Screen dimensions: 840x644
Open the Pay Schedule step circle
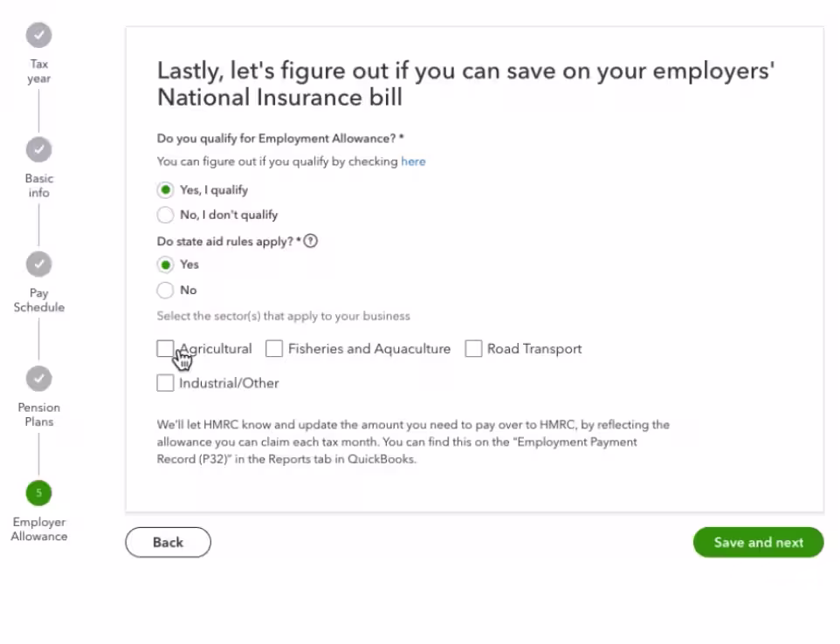[x=38, y=264]
